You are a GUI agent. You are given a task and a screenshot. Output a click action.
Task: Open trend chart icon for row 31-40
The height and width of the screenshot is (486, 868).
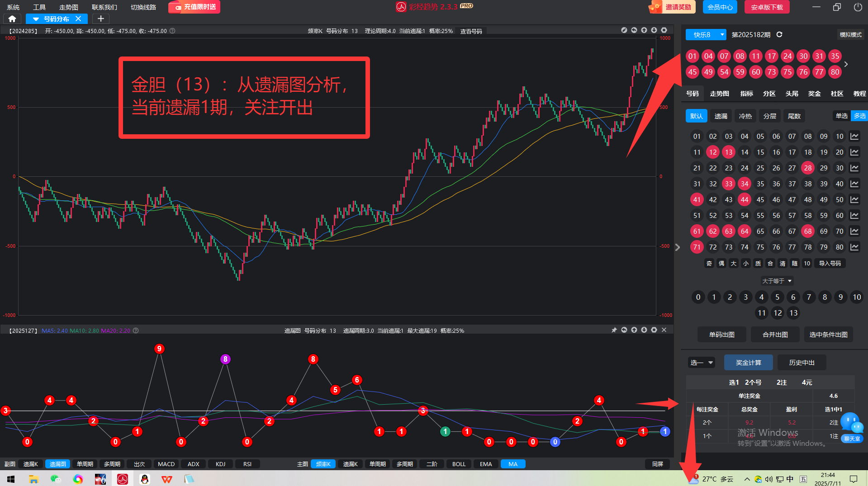click(854, 184)
